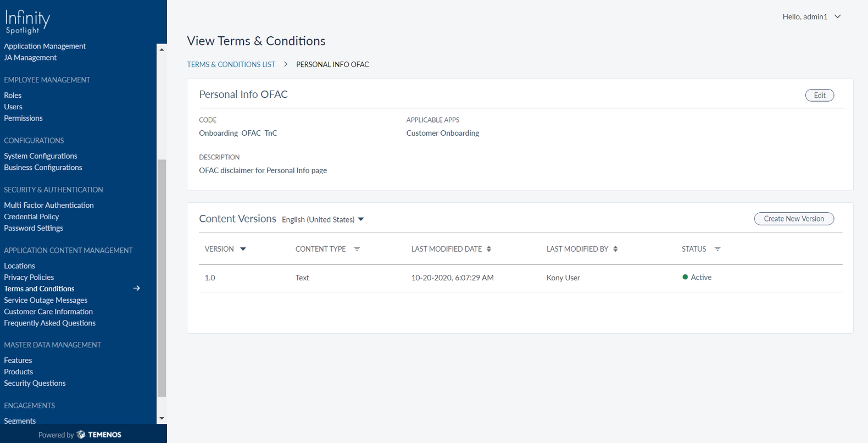Go to Frequently Asked Questions menu item

(x=49, y=323)
